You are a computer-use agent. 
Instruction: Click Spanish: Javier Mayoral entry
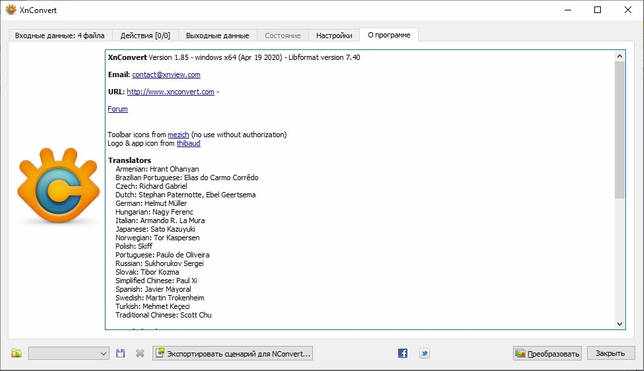coord(154,289)
